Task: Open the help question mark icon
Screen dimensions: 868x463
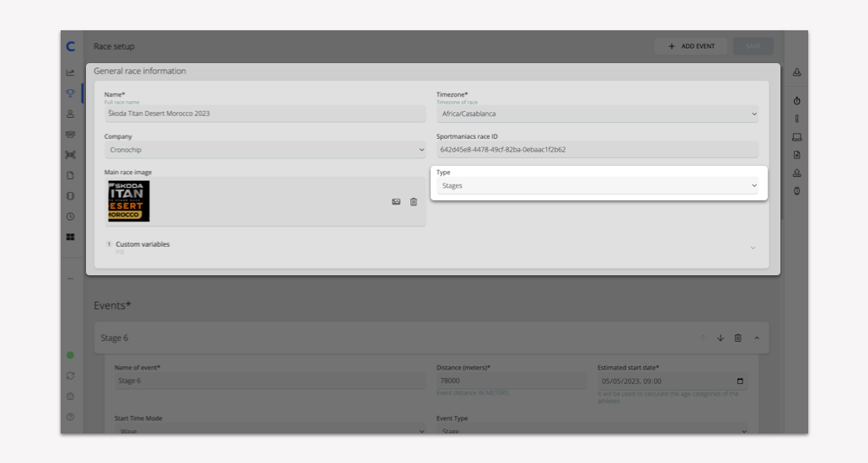Action: (x=70, y=417)
